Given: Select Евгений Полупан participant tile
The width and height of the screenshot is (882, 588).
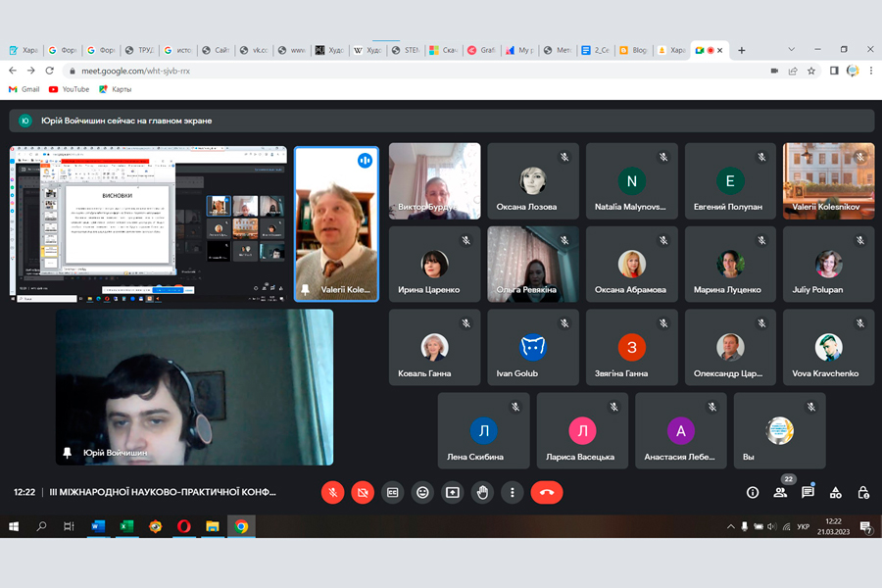Looking at the screenshot, I should (730, 180).
